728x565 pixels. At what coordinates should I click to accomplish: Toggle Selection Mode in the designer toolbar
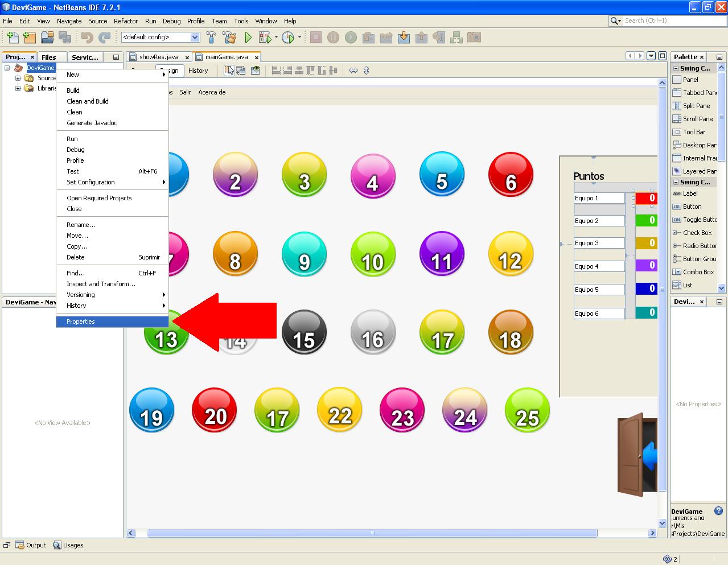click(x=229, y=71)
